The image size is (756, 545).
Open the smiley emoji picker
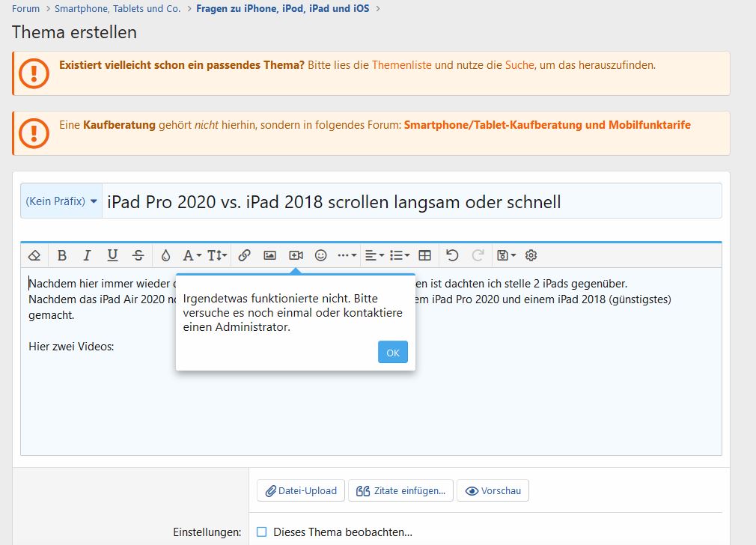(320, 255)
